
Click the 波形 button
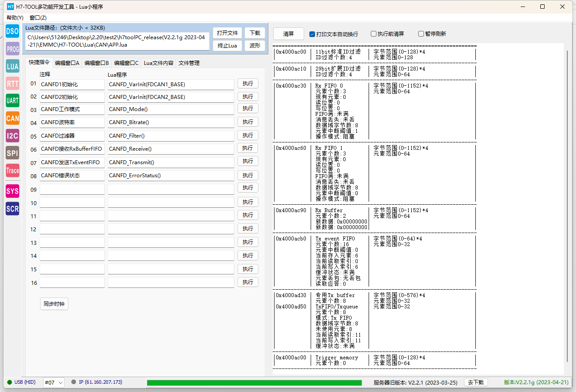(x=255, y=45)
